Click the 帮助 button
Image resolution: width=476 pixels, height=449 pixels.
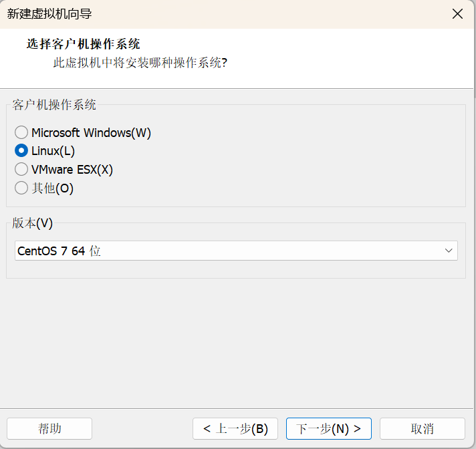49,429
